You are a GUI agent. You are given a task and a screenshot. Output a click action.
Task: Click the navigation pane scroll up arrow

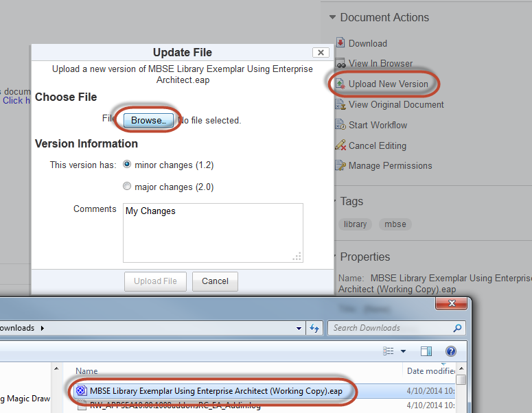[56, 368]
